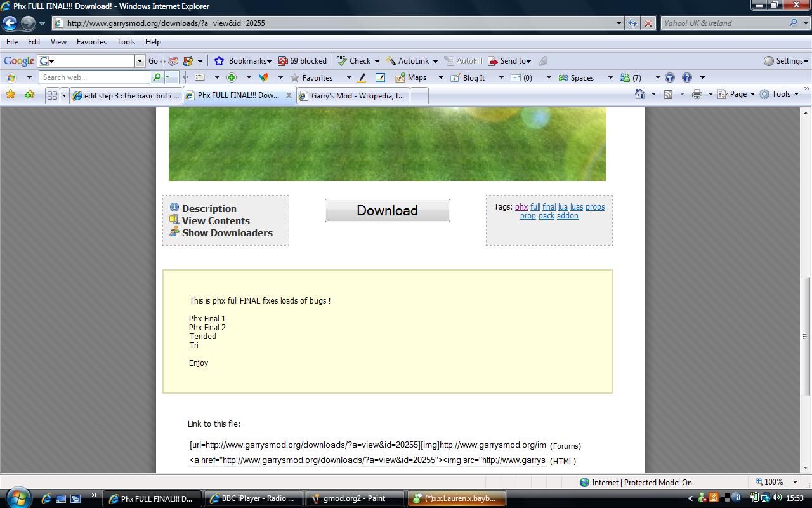The height and width of the screenshot is (508, 812).
Task: Open Google toolbar Bookmarks star
Action: point(219,61)
